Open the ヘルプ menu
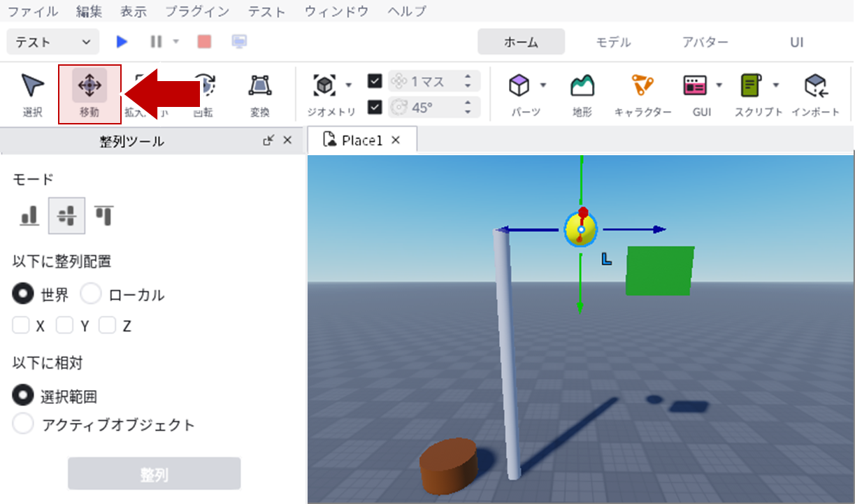 (406, 11)
